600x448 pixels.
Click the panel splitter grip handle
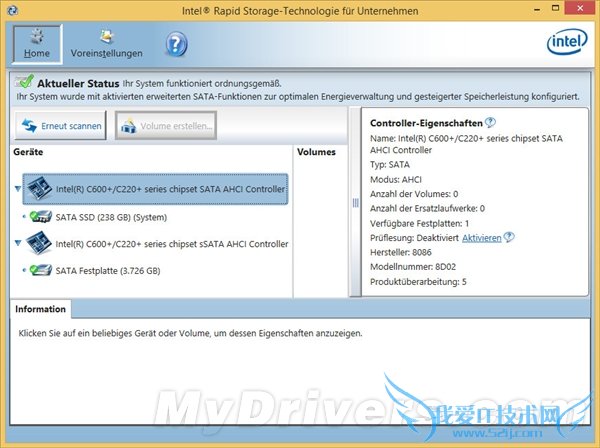(x=355, y=203)
